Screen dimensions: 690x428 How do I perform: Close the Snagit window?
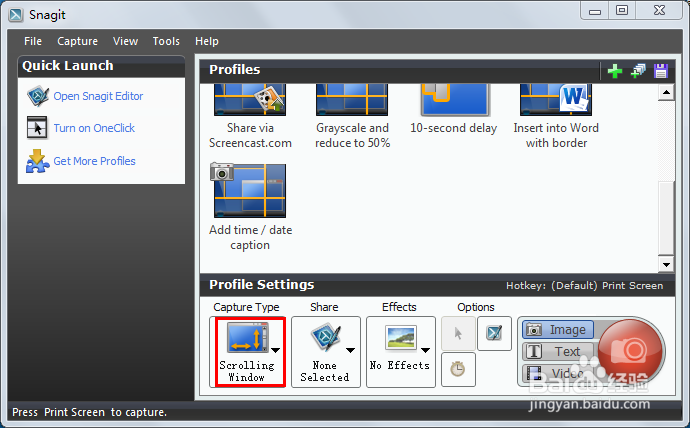tap(659, 11)
